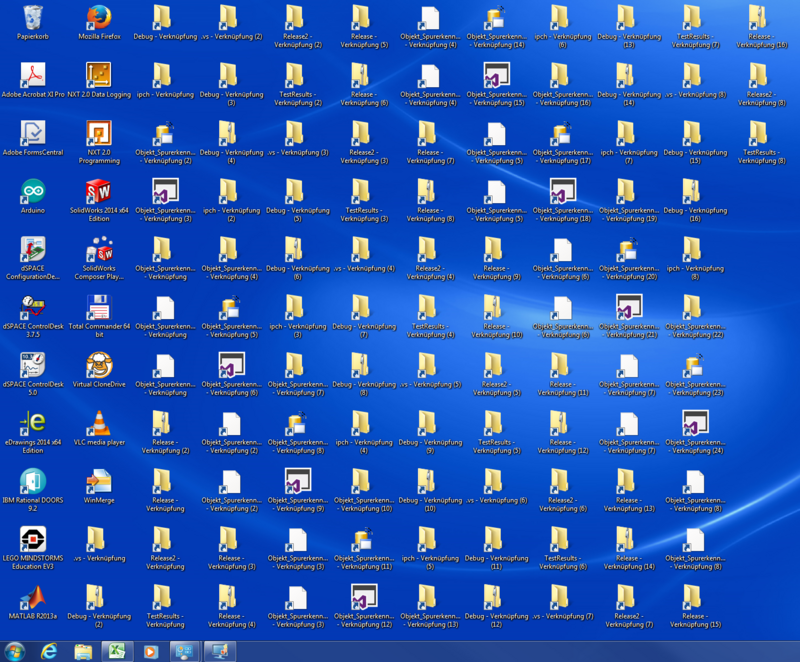Open the Windows Start menu
The image size is (800, 662).
click(x=15, y=650)
